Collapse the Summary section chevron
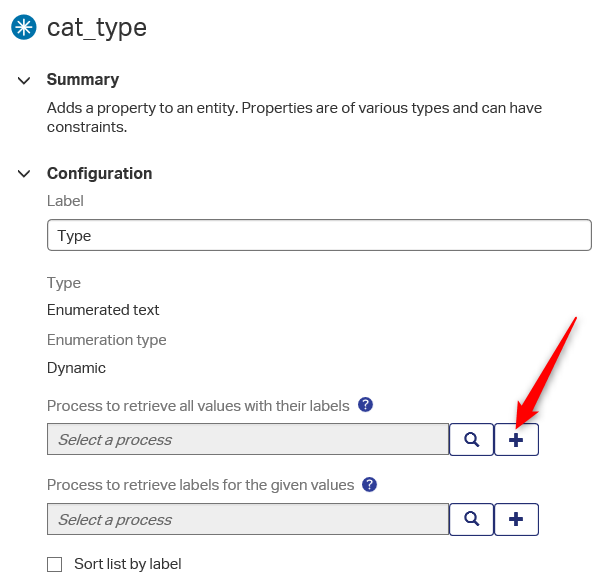 24,80
